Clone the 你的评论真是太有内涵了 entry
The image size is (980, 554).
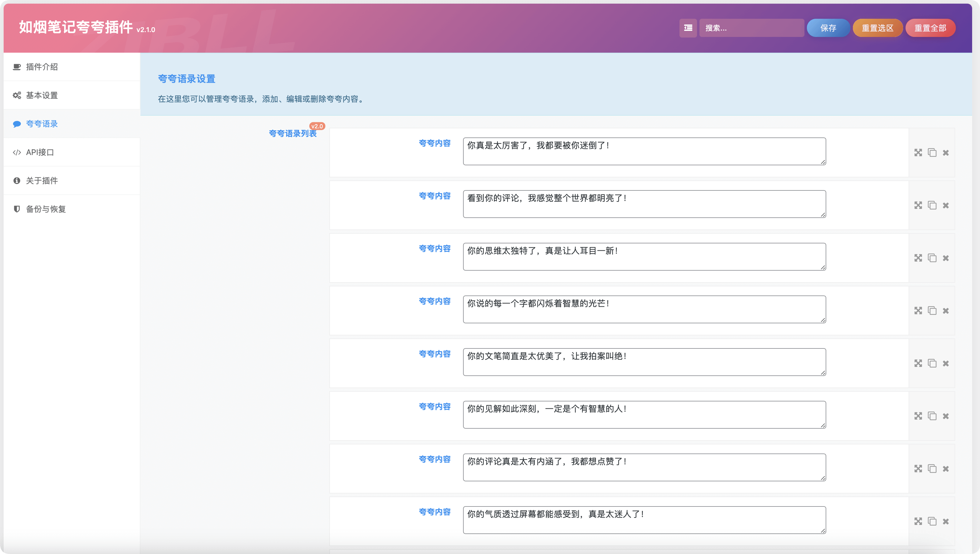(932, 469)
